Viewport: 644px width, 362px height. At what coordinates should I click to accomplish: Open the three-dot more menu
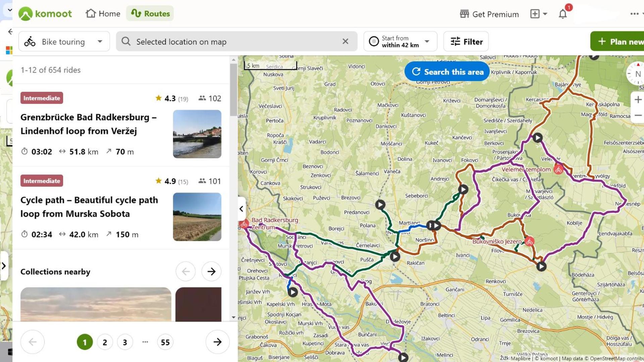tap(634, 14)
